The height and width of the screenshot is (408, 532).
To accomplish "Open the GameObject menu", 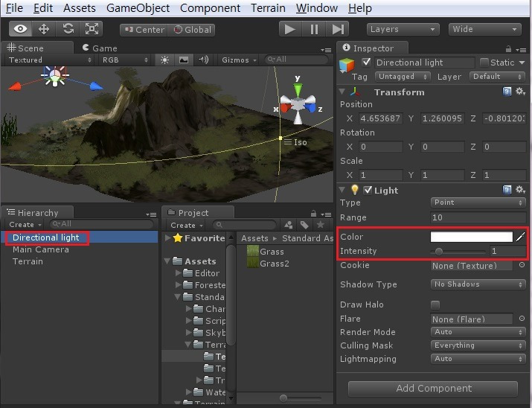I will (x=138, y=7).
